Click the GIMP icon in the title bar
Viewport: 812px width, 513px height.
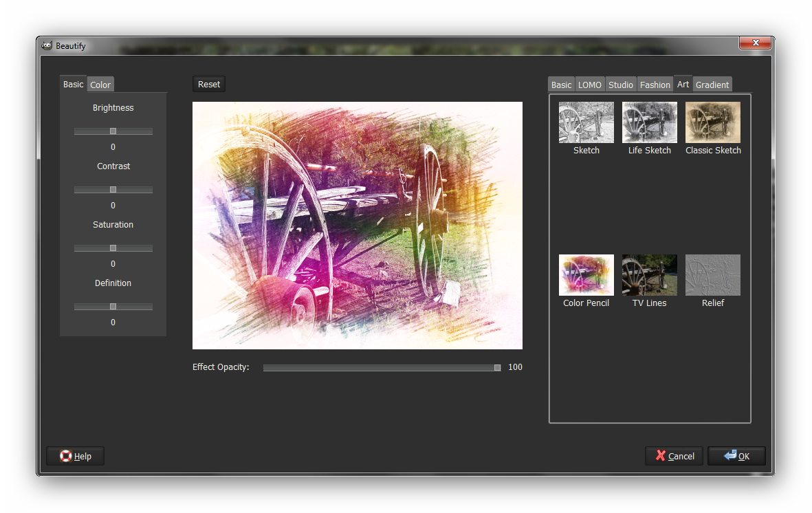pos(47,45)
